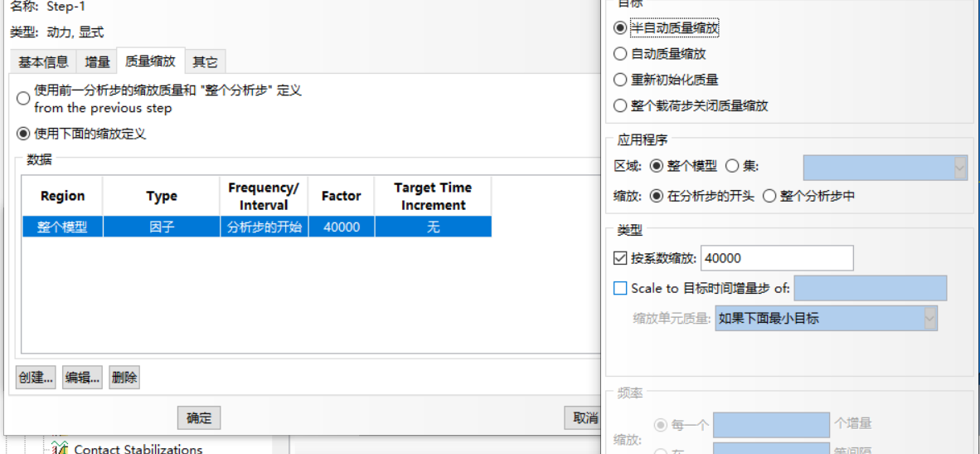Open the 增量 tab
Image resolution: width=980 pixels, height=454 pixels.
pyautogui.click(x=97, y=61)
